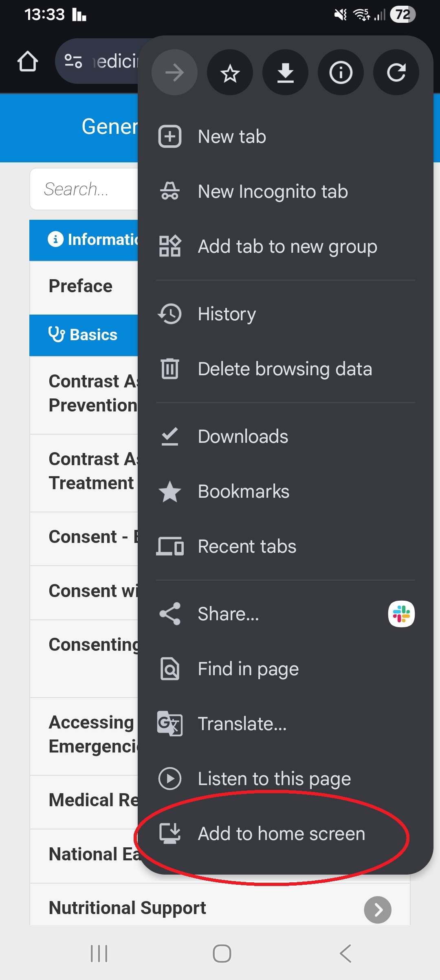Open a New Incognito tab
Image resolution: width=440 pixels, height=980 pixels.
click(x=285, y=192)
